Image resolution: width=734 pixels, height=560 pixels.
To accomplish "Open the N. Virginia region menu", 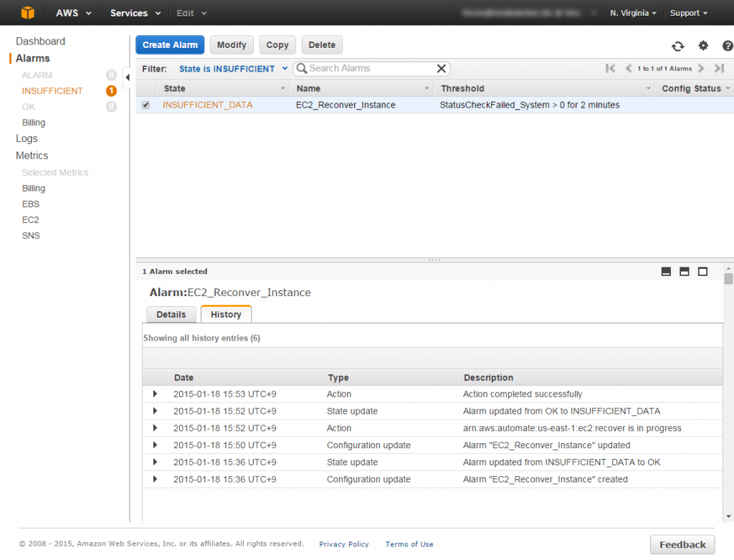I will click(633, 12).
